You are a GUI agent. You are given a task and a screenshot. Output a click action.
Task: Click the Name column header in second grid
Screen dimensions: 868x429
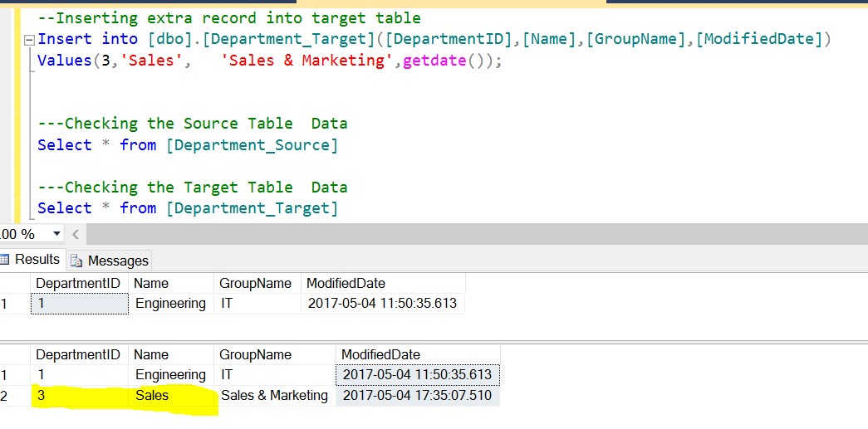(x=150, y=354)
